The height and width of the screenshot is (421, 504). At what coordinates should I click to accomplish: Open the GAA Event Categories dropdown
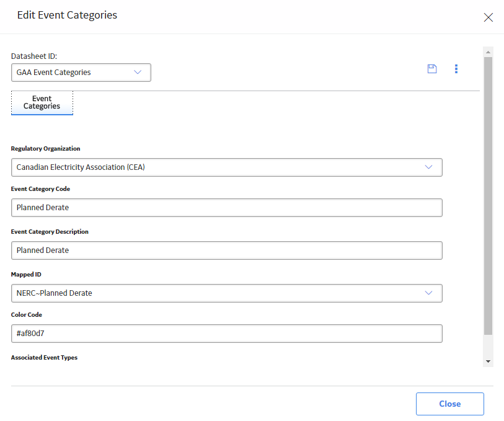point(81,73)
